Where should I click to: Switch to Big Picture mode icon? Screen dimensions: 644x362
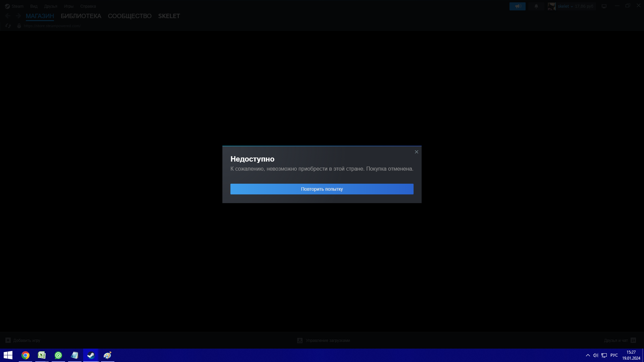pos(604,6)
